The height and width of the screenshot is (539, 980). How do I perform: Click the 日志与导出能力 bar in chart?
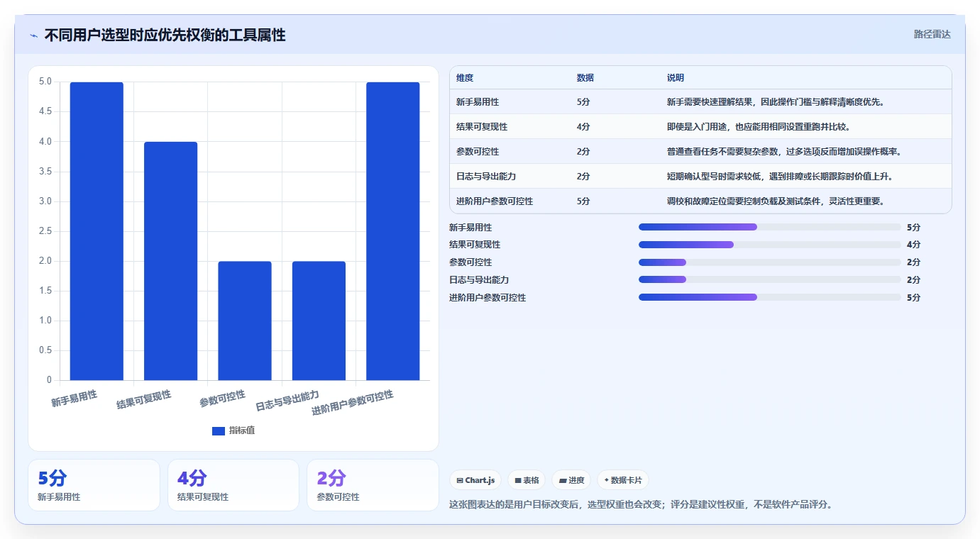(319, 321)
